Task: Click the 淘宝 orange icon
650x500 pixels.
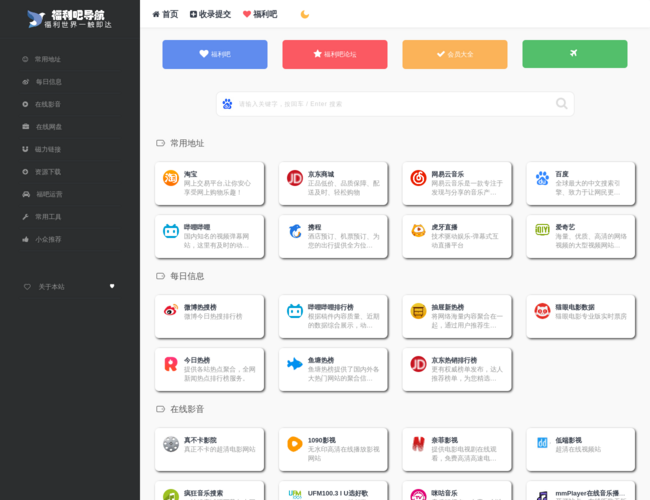Action: tap(171, 178)
